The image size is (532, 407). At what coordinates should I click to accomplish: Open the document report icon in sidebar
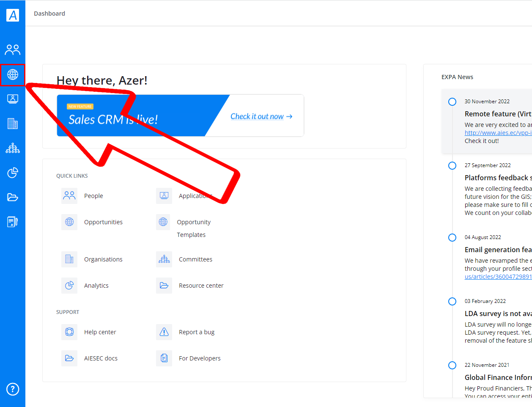tap(13, 222)
